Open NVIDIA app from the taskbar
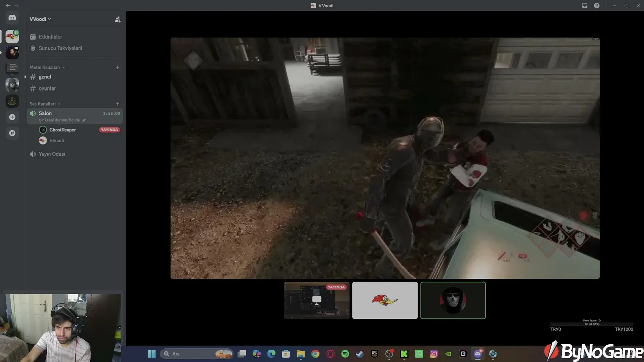644x362 pixels. pos(448,354)
